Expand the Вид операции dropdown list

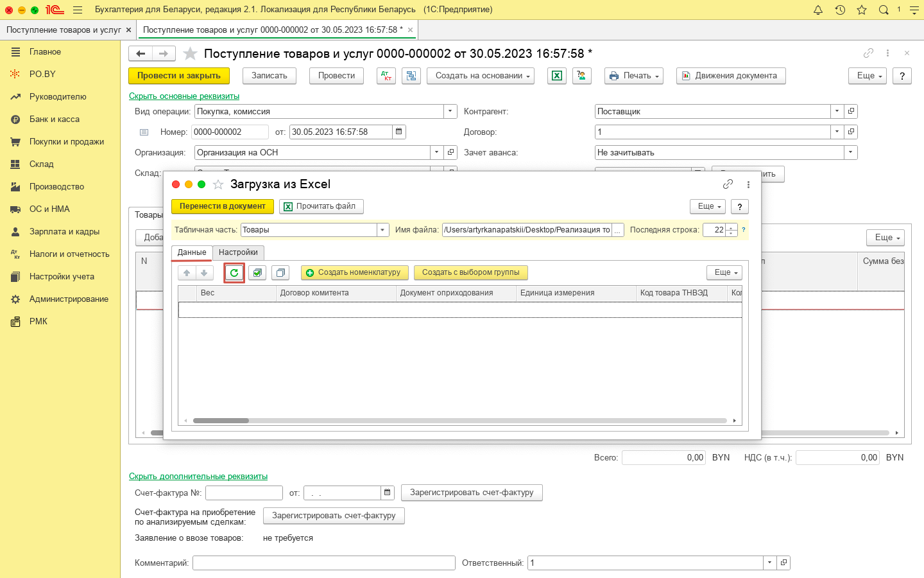point(450,111)
